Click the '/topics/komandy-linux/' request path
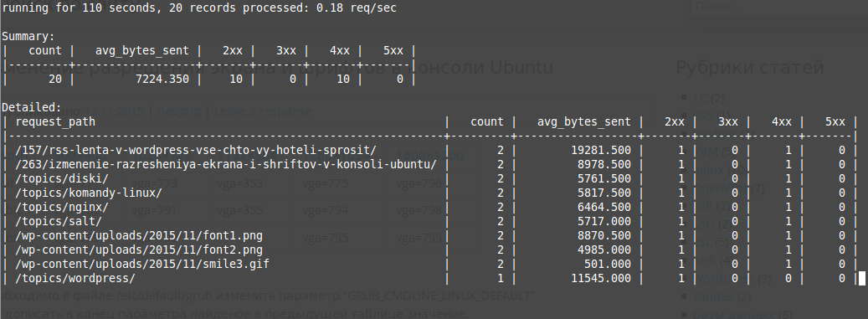The image size is (868, 319). tap(89, 193)
